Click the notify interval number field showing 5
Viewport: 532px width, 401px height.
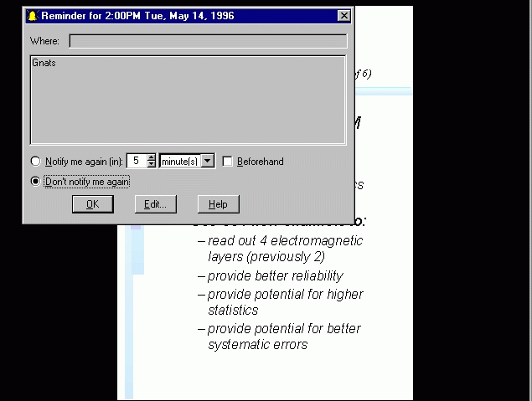coord(137,161)
